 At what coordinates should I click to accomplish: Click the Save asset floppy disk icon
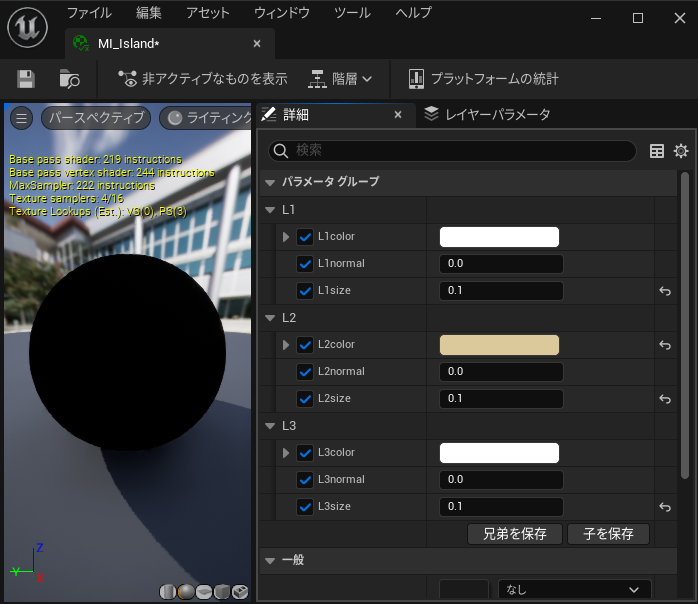(x=26, y=79)
